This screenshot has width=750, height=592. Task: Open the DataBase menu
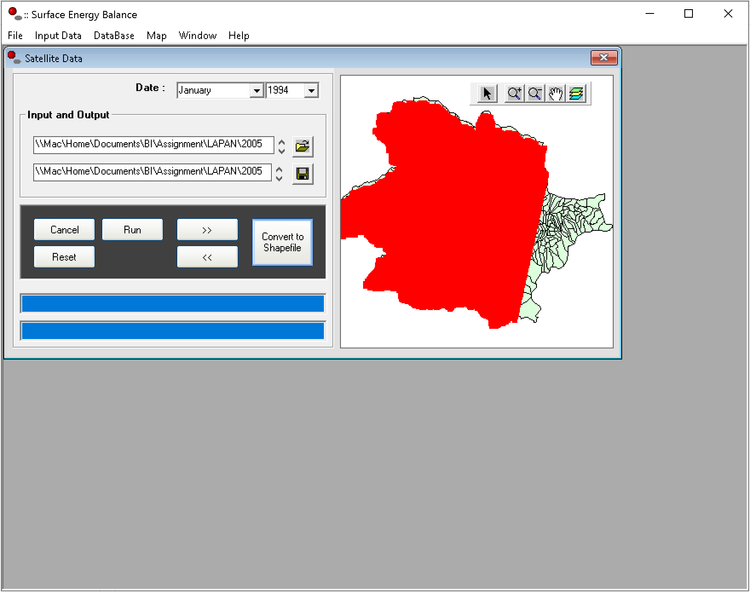(114, 35)
